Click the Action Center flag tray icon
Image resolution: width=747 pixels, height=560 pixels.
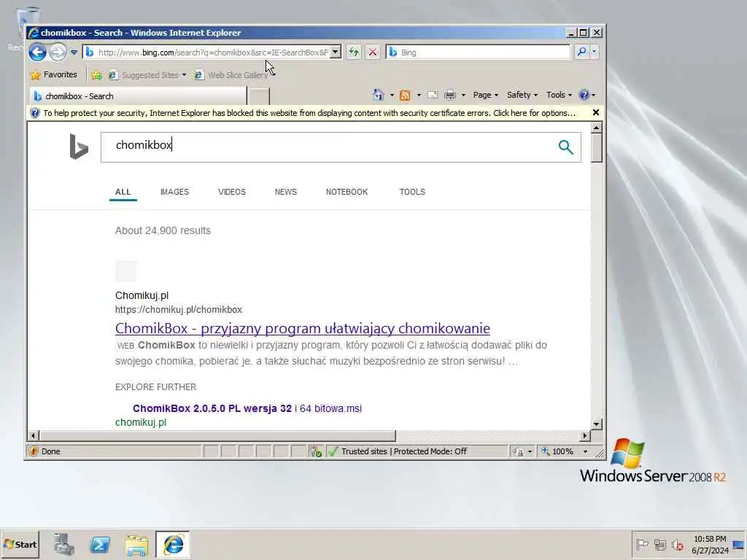point(642,544)
